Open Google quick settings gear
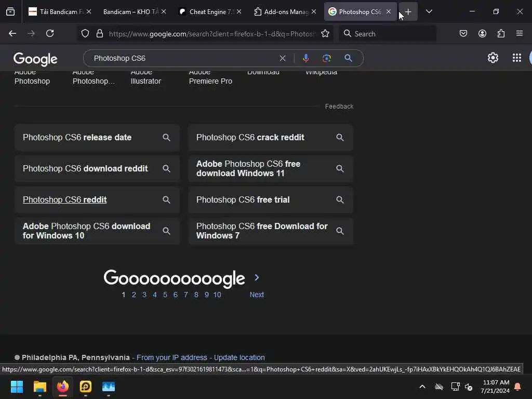This screenshot has height=399, width=532. coord(493,58)
